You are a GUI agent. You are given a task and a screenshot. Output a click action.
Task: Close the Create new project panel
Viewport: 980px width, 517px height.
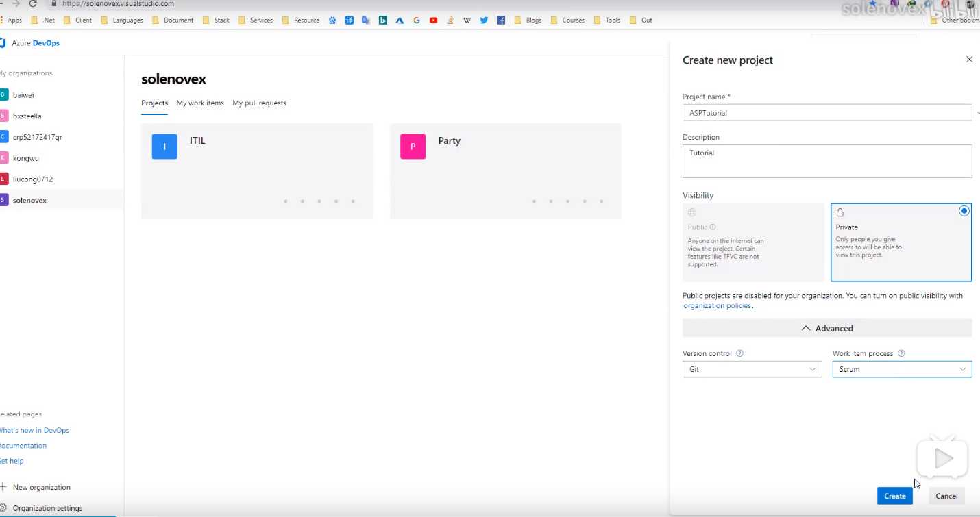[969, 60]
